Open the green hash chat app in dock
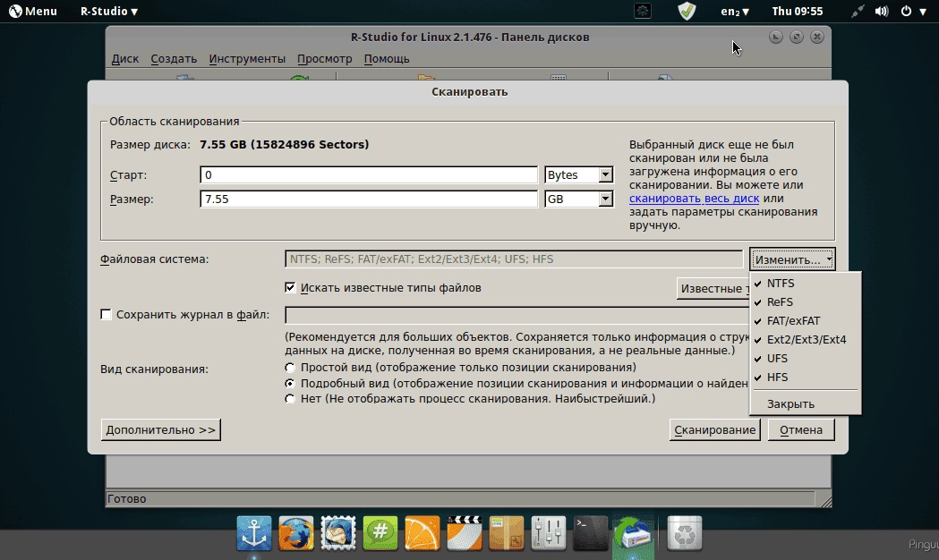The height and width of the screenshot is (560, 939). (380, 533)
